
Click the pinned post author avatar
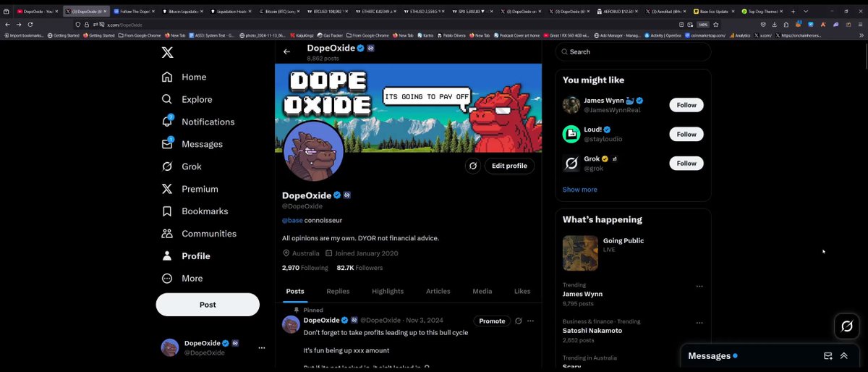click(291, 325)
